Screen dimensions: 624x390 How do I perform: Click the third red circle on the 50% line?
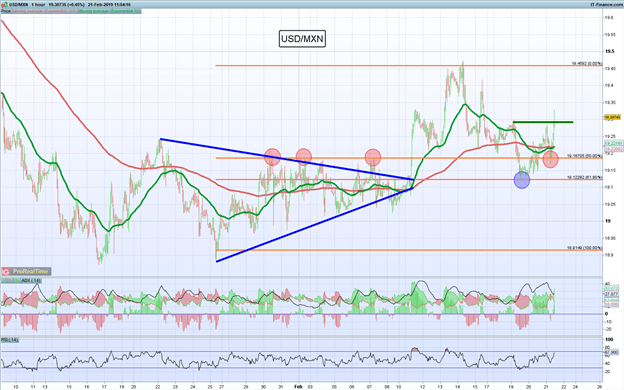pyautogui.click(x=373, y=157)
